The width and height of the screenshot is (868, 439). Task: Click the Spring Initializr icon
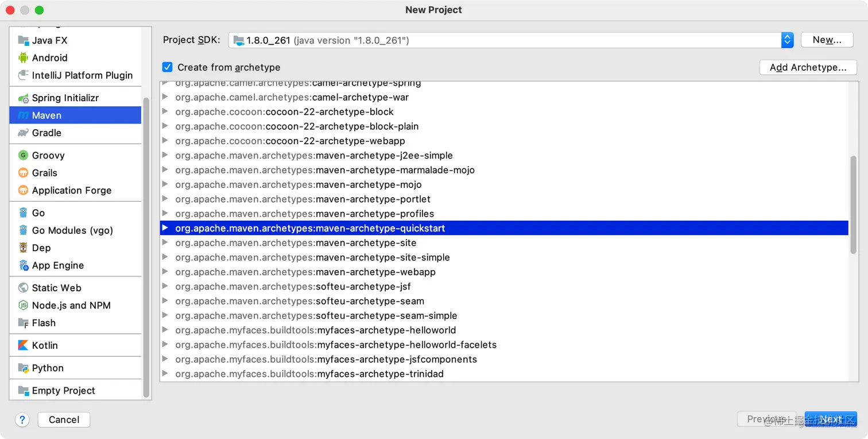click(x=23, y=98)
